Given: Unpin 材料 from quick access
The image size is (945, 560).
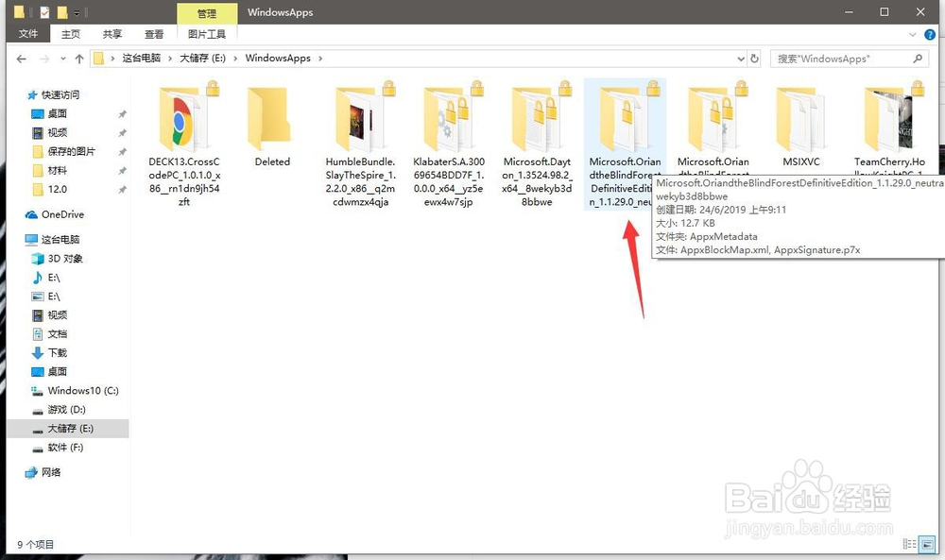Looking at the screenshot, I should (122, 170).
